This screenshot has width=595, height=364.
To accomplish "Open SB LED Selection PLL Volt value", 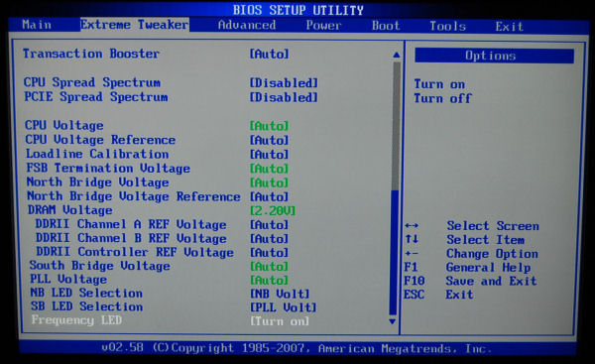I will pyautogui.click(x=283, y=307).
